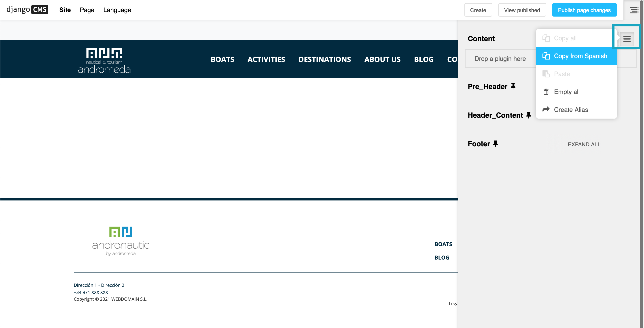Click the andronautic footer logo
Image resolution: width=644 pixels, height=328 pixels.
(121, 241)
